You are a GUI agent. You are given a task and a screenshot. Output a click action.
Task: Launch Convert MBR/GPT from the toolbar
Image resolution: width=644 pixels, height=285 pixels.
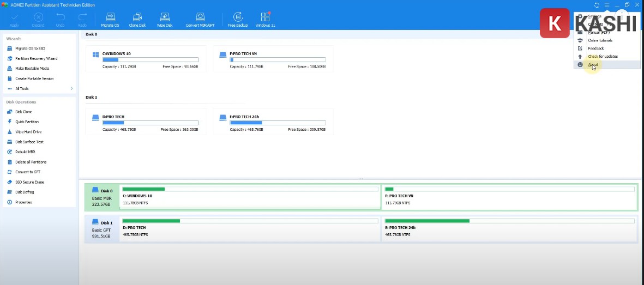pos(200,19)
